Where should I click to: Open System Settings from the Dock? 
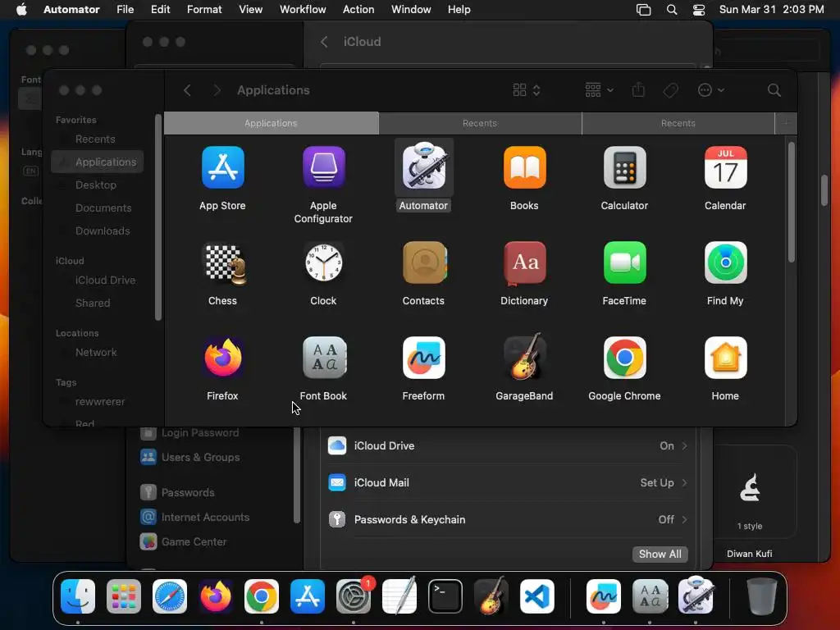[354, 596]
